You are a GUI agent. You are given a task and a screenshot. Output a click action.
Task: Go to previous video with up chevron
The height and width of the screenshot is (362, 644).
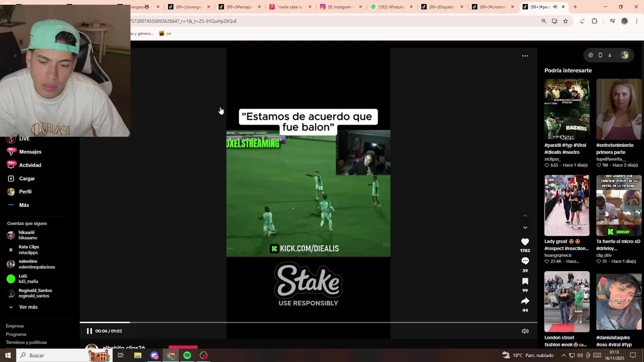tap(525, 216)
